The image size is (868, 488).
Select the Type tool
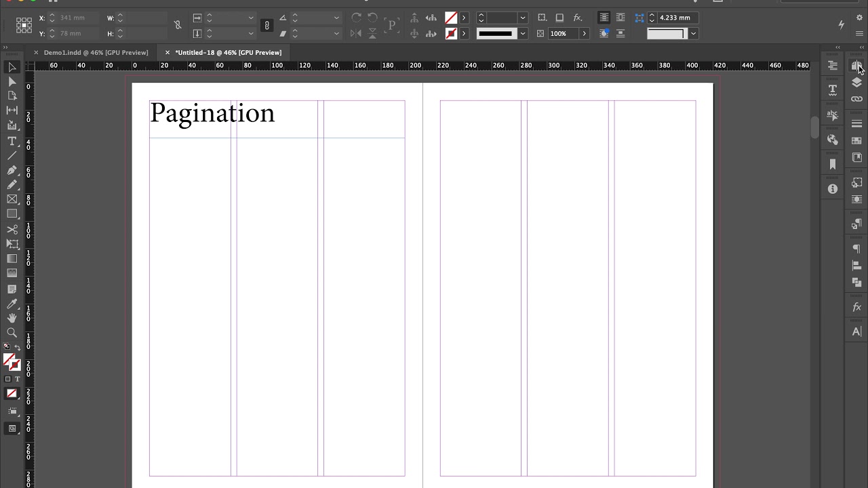[x=12, y=141]
